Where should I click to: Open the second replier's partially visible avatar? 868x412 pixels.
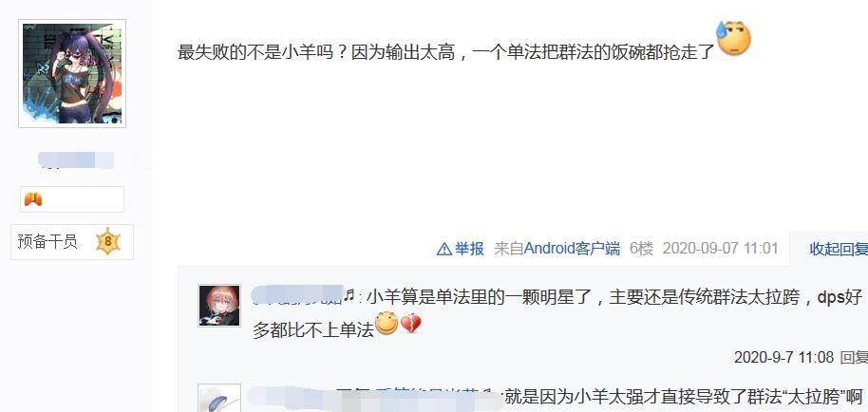pos(219,398)
